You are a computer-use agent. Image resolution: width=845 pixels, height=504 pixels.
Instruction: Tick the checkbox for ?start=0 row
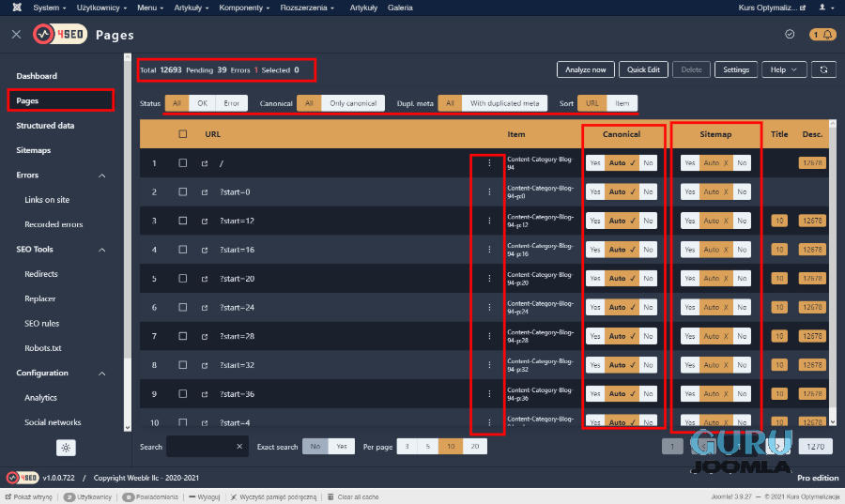click(183, 192)
